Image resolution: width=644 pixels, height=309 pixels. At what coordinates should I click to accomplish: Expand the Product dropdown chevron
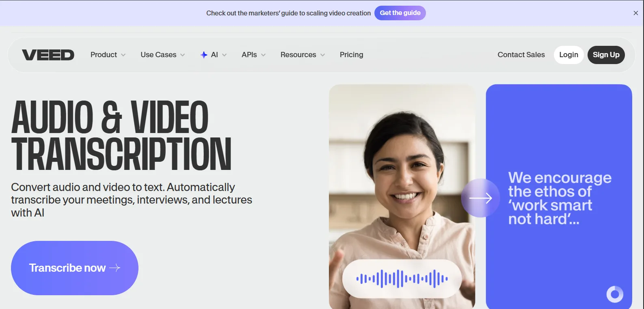pos(123,55)
